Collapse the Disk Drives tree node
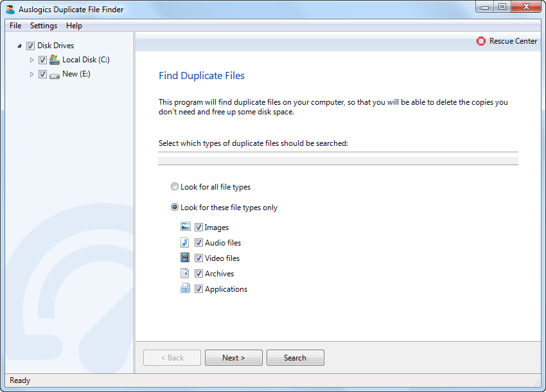 coord(19,46)
